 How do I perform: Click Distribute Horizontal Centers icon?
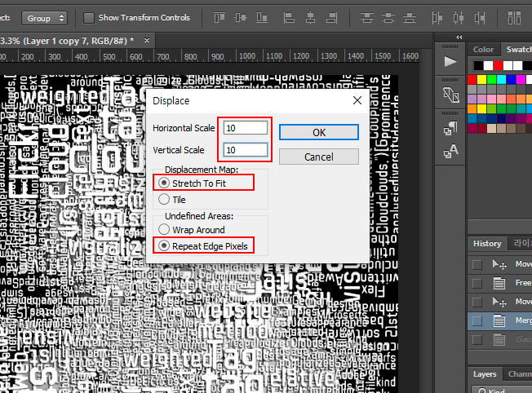point(459,18)
